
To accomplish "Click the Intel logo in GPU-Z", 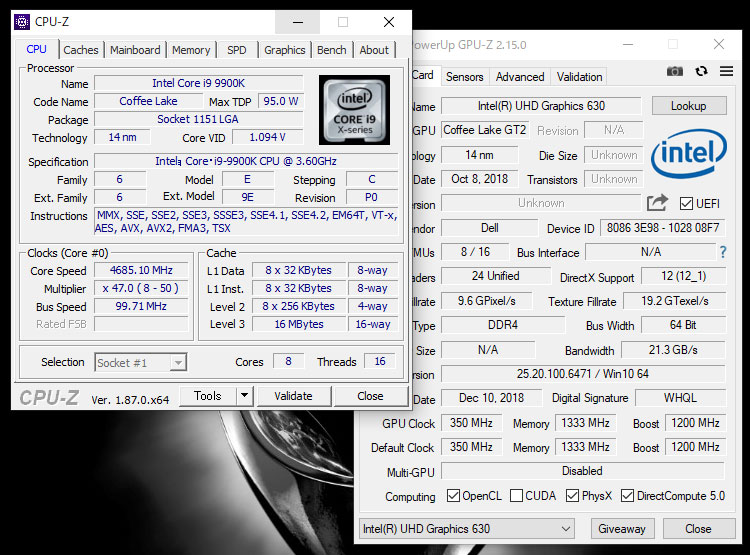I will pyautogui.click(x=689, y=153).
